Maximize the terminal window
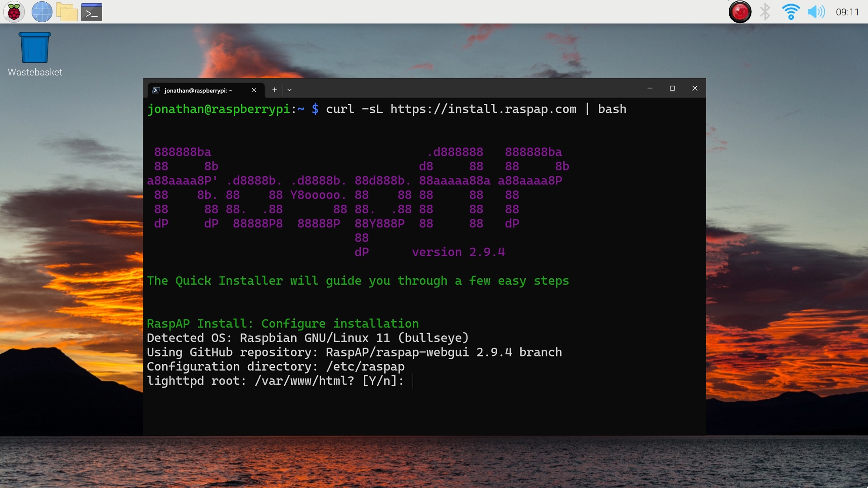 tap(672, 88)
